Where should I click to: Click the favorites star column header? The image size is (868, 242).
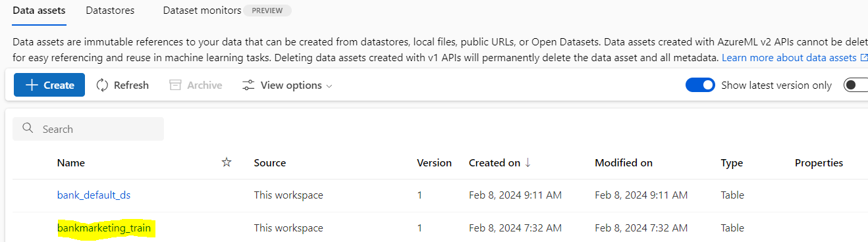pyautogui.click(x=227, y=162)
